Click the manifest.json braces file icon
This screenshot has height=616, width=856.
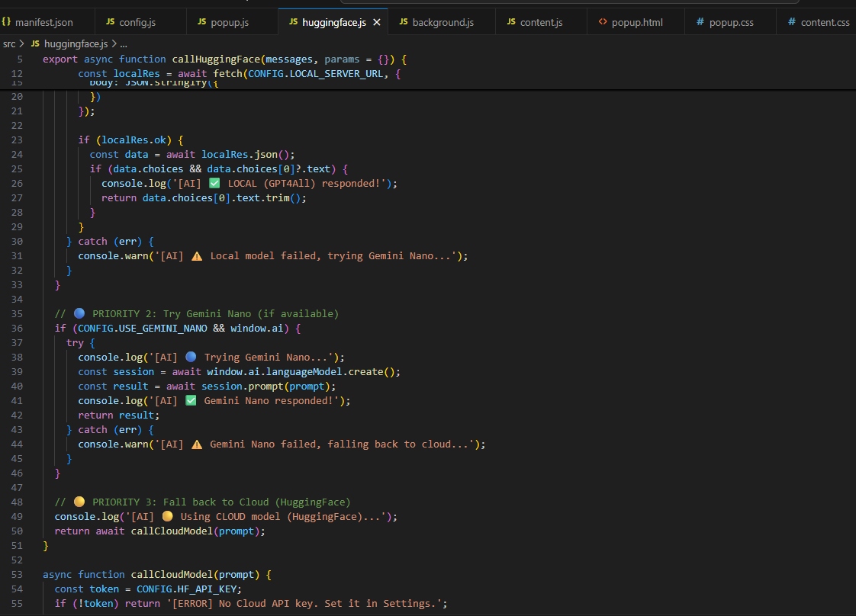pos(6,22)
